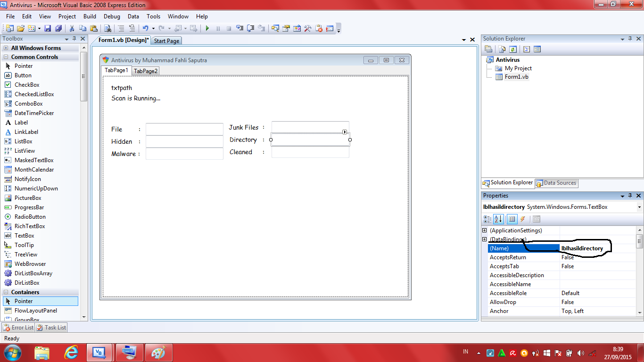Open the Task List tab at bottom
The width and height of the screenshot is (644, 362).
(51, 328)
